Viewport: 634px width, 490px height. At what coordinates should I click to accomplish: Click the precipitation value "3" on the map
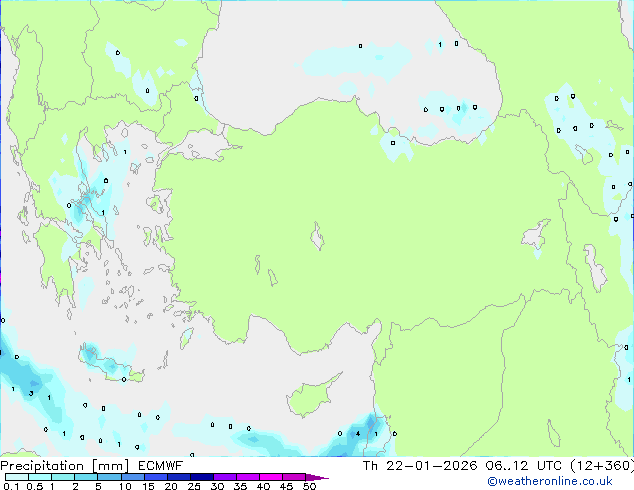pos(31,393)
